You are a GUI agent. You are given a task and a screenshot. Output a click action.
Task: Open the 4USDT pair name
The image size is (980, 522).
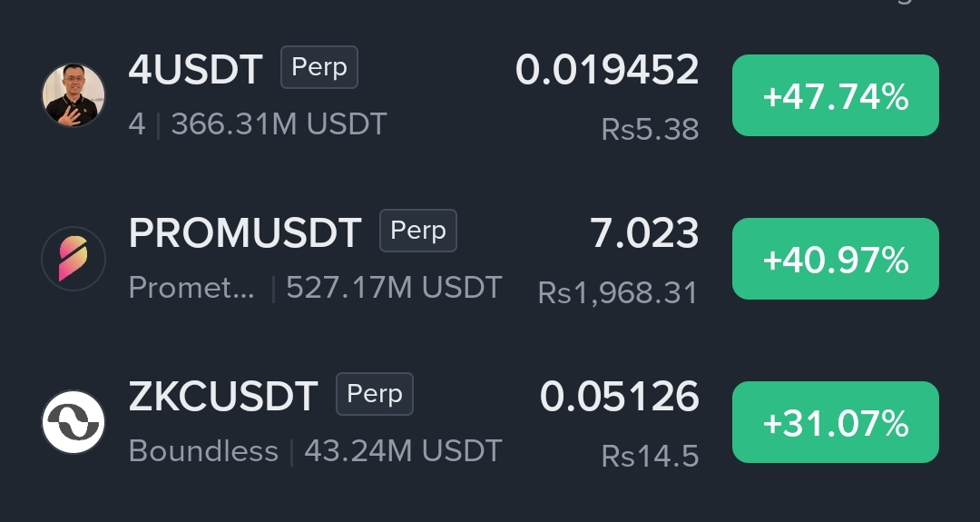196,69
